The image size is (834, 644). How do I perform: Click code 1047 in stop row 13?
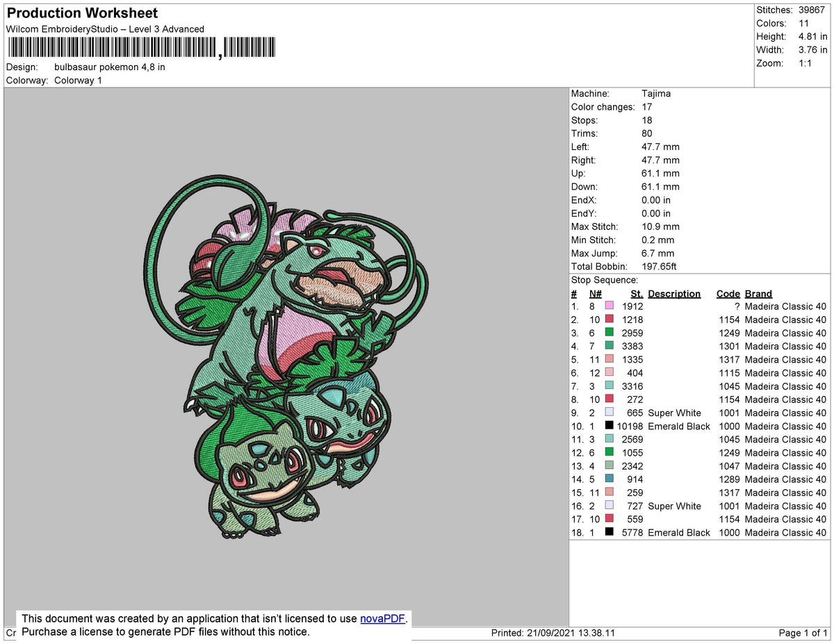(x=729, y=466)
